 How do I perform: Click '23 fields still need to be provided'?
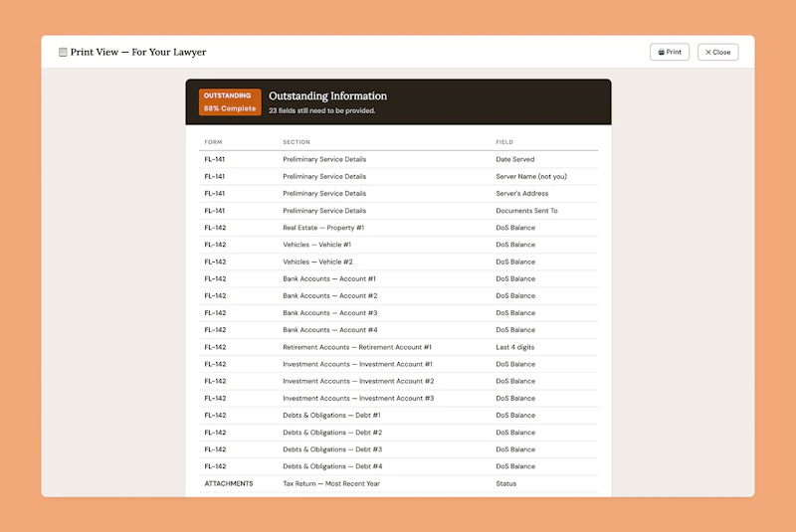[321, 110]
